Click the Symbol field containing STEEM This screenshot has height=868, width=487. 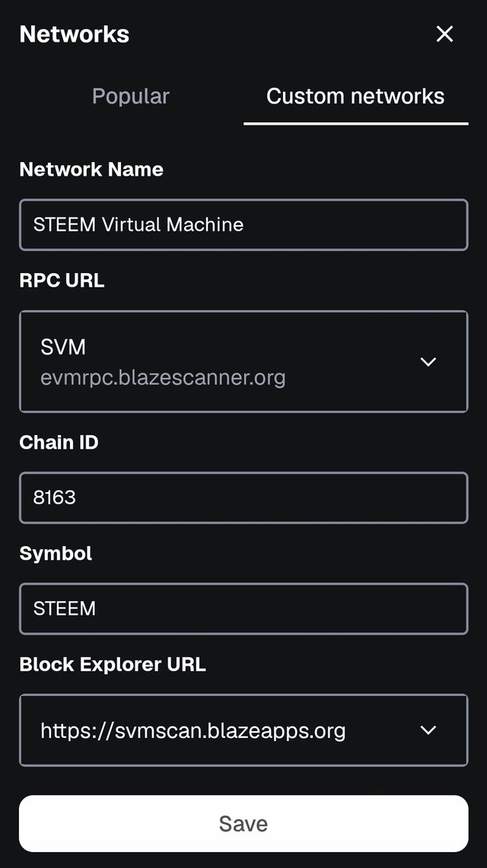coord(243,609)
